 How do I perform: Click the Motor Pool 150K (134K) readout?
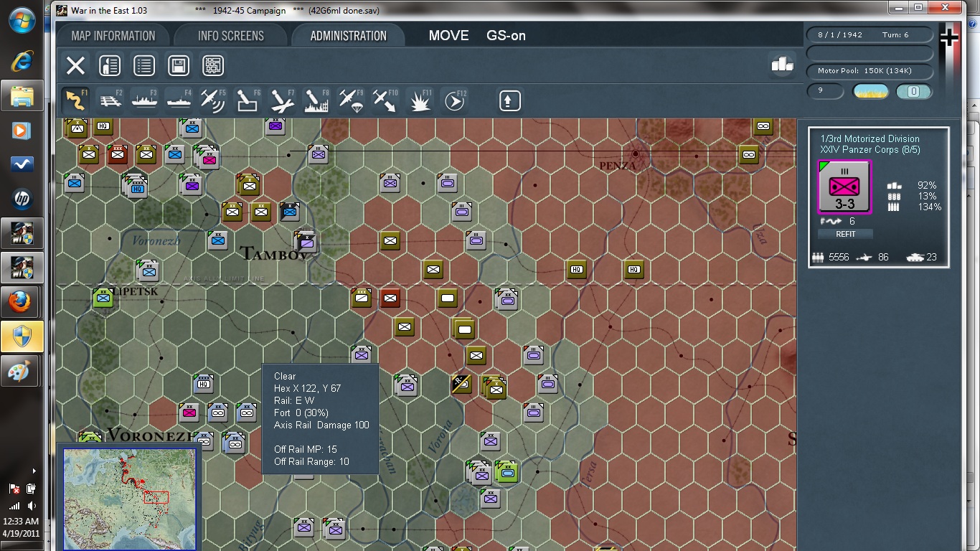[x=869, y=71]
